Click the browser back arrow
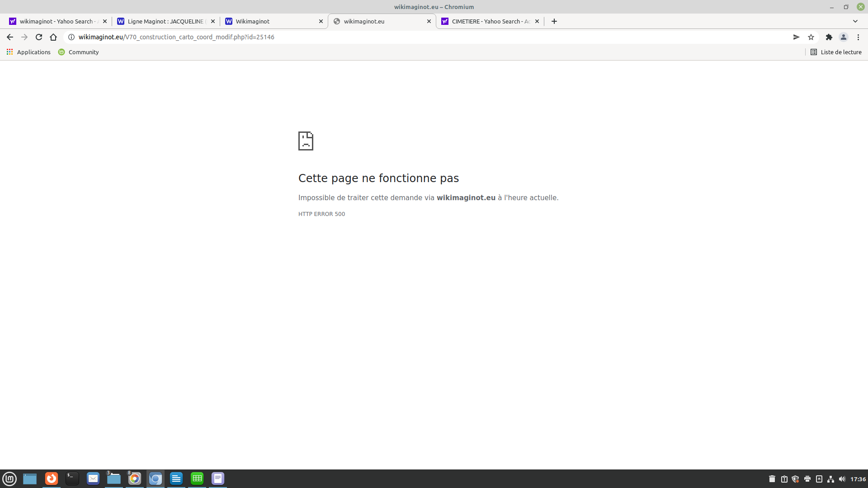The image size is (868, 488). coord(10,37)
